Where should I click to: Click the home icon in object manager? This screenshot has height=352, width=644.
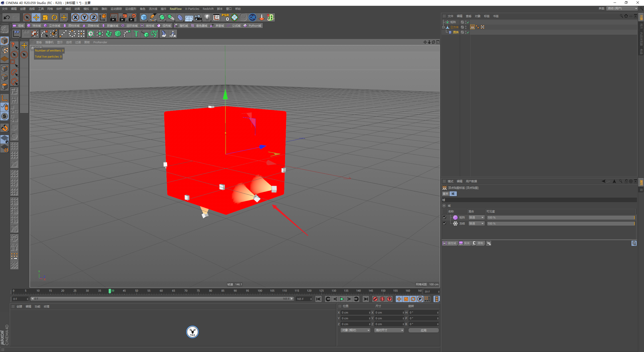626,16
